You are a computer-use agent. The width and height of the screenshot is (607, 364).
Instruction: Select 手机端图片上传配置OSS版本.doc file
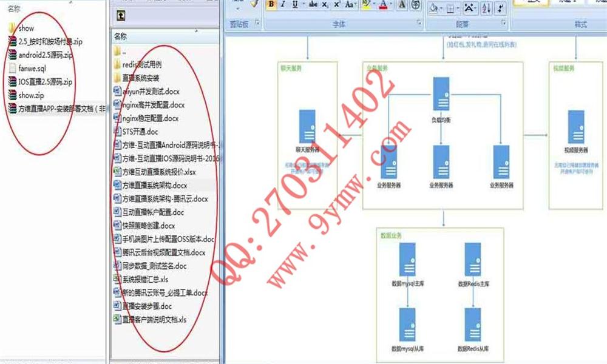[x=164, y=239]
